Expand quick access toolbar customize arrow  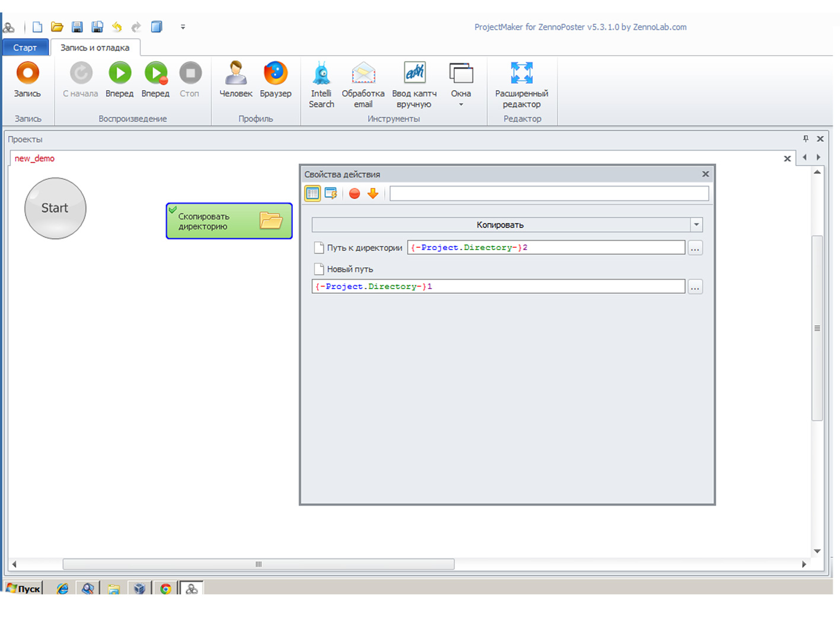pos(183,27)
